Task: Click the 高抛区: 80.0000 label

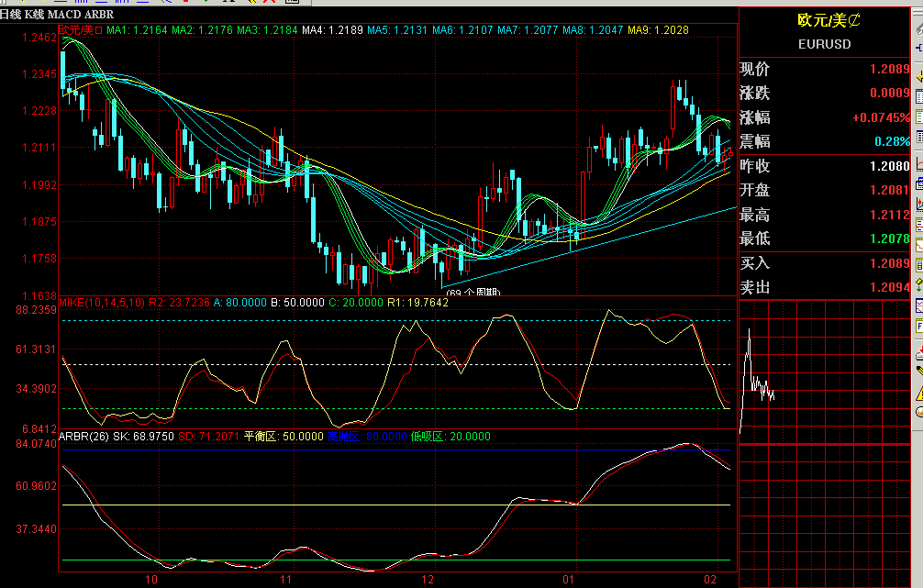Action: tap(367, 437)
